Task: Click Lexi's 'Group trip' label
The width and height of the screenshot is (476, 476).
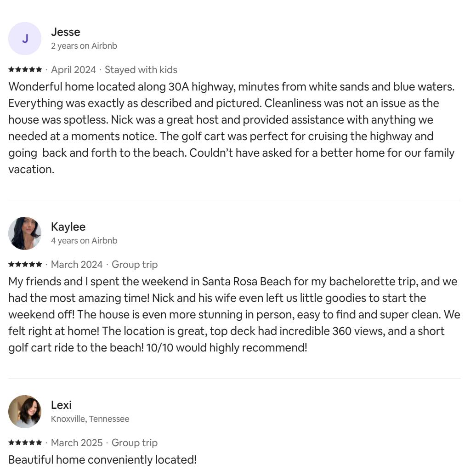Action: click(x=135, y=443)
